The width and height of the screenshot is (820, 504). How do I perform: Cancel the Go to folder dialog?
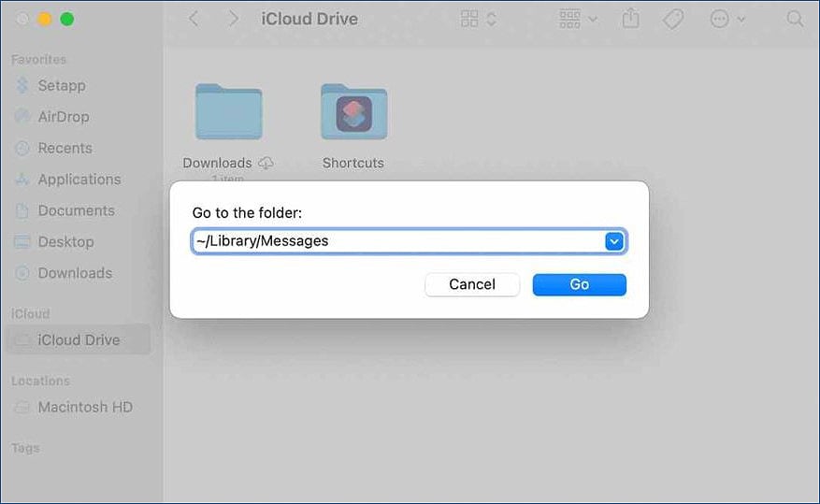click(472, 284)
